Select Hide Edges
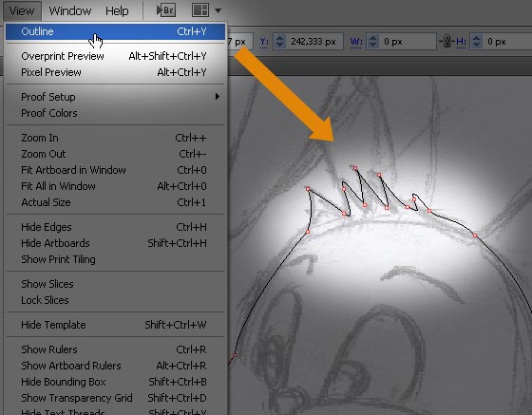Image resolution: width=532 pixels, height=415 pixels. pos(115,227)
